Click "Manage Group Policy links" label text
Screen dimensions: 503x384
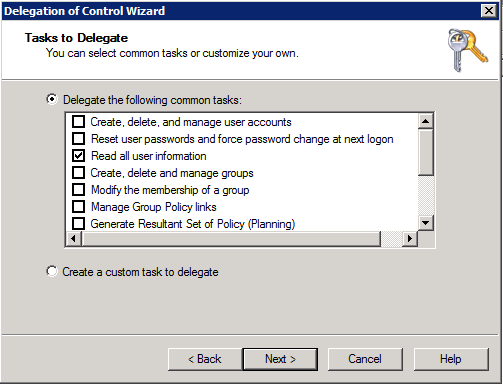point(154,207)
